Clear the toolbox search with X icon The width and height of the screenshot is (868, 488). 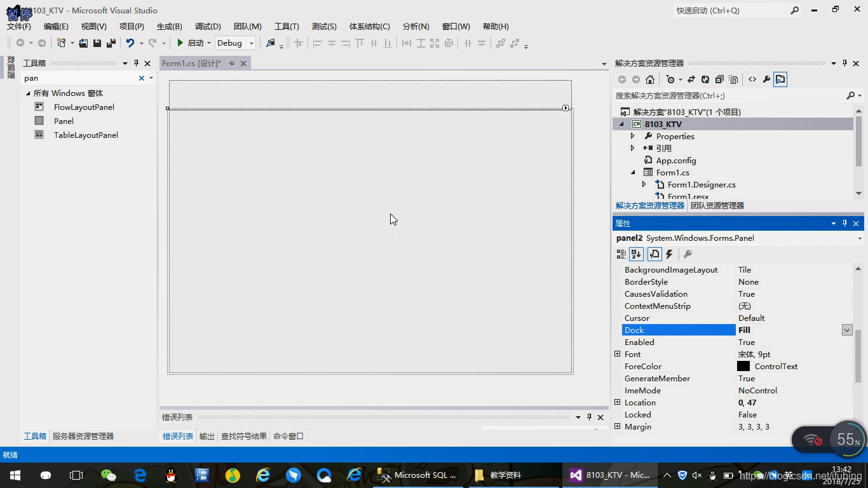tap(142, 78)
